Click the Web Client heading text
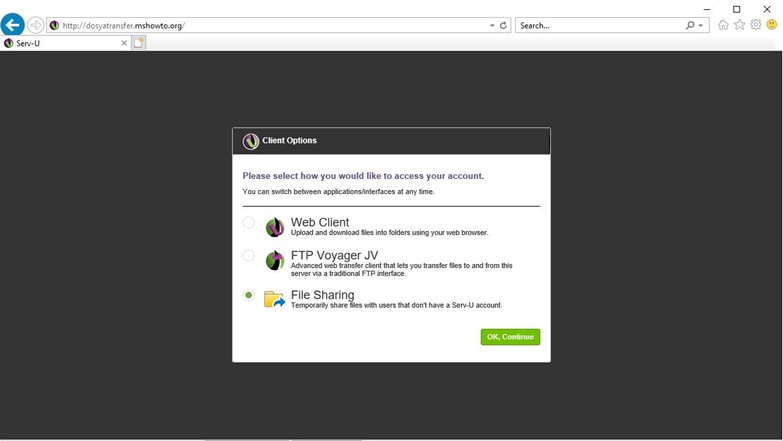This screenshot has height=441, width=783. (x=320, y=222)
